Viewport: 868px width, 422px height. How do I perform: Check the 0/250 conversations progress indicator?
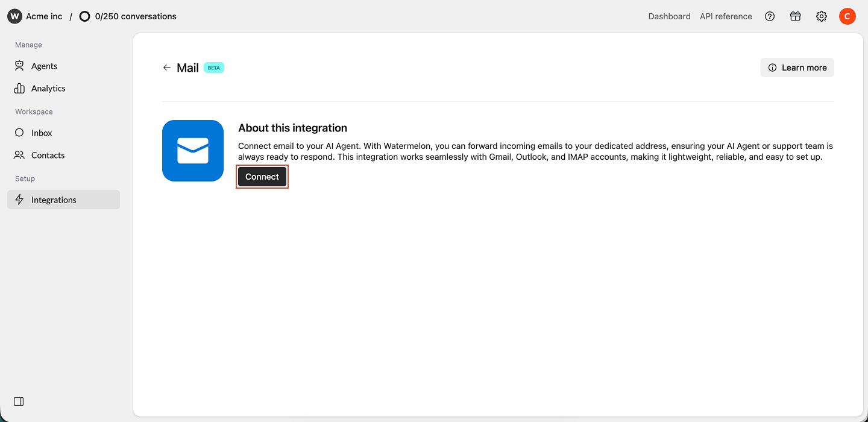pos(127,16)
